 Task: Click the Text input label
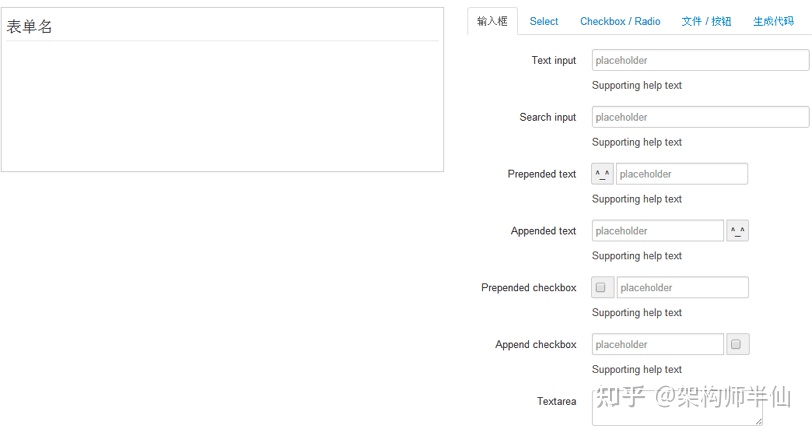[x=553, y=60]
